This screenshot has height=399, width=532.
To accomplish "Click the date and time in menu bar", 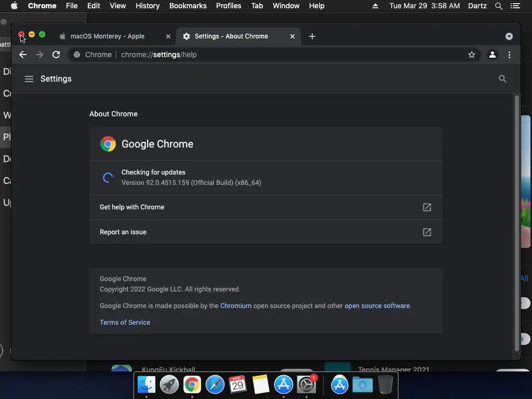I will coord(424,6).
